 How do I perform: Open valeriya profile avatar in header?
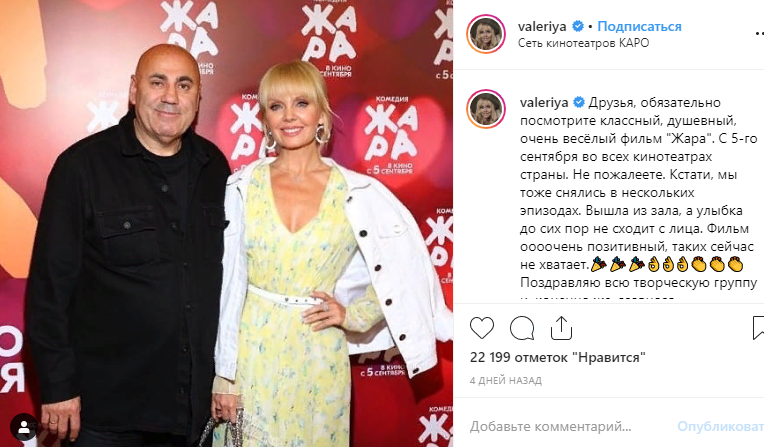pos(486,34)
